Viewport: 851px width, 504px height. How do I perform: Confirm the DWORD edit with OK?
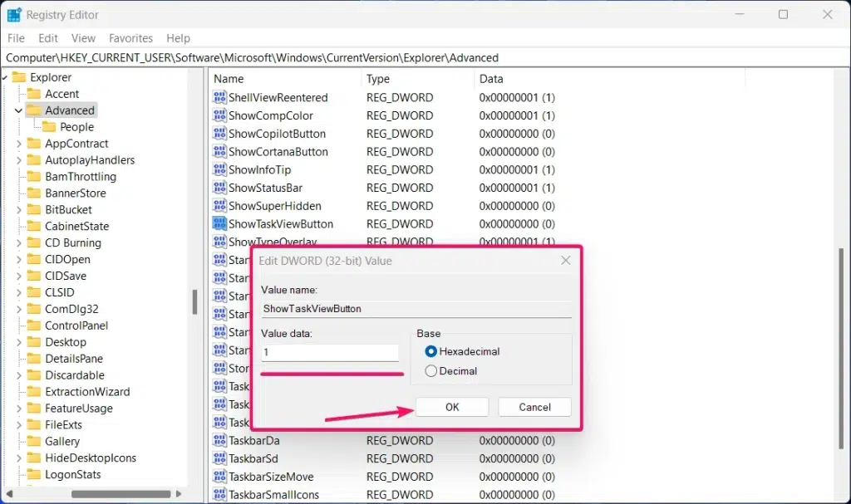pyautogui.click(x=452, y=407)
